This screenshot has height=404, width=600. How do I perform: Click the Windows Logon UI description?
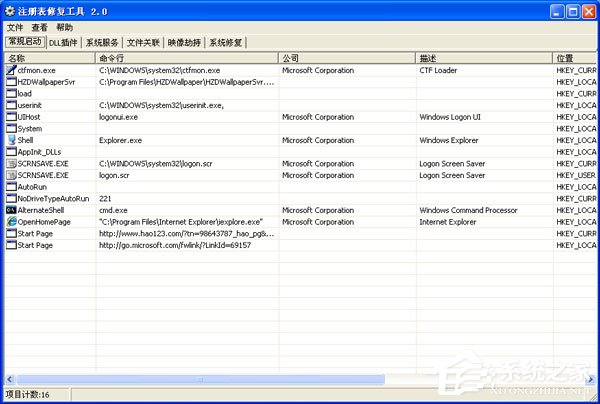(450, 117)
